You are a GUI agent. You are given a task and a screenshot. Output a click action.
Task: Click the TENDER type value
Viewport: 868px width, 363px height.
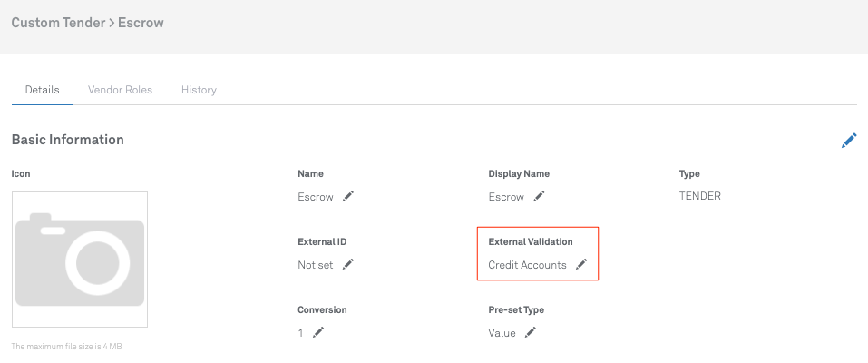click(700, 196)
